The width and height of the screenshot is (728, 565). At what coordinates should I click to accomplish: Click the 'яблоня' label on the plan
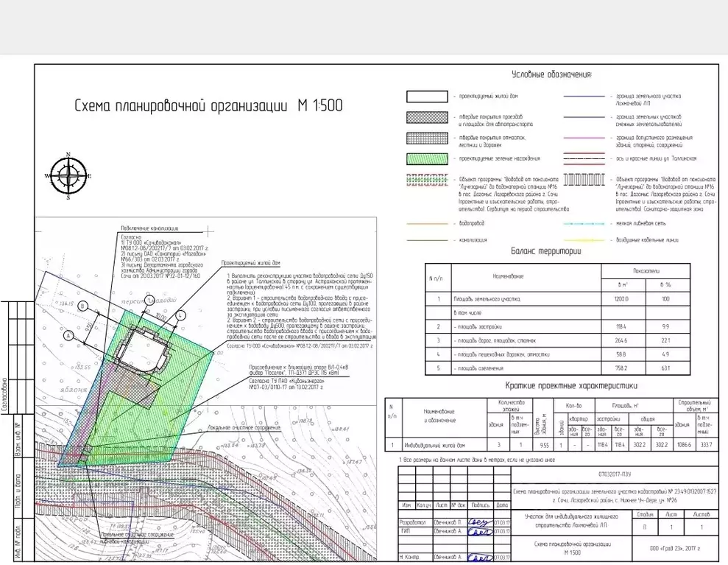74,390
